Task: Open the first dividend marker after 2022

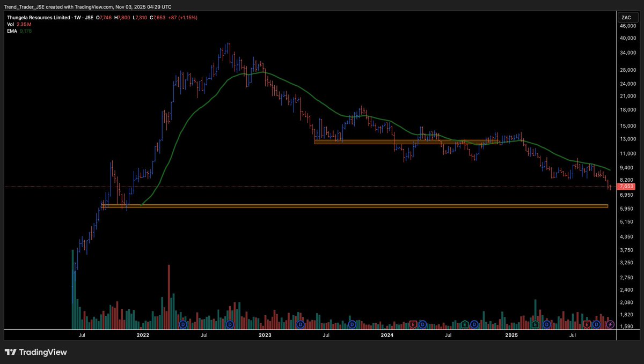Action: pyautogui.click(x=183, y=324)
